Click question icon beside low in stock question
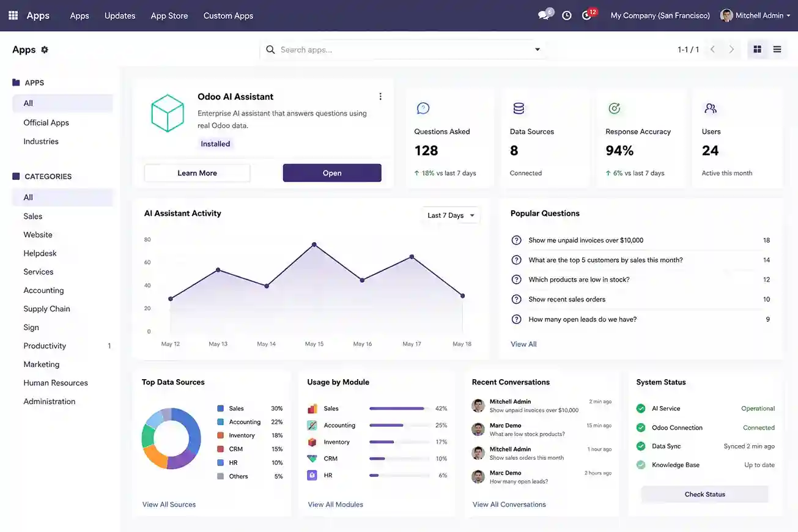Screen dimensions: 798x532 [516, 279]
